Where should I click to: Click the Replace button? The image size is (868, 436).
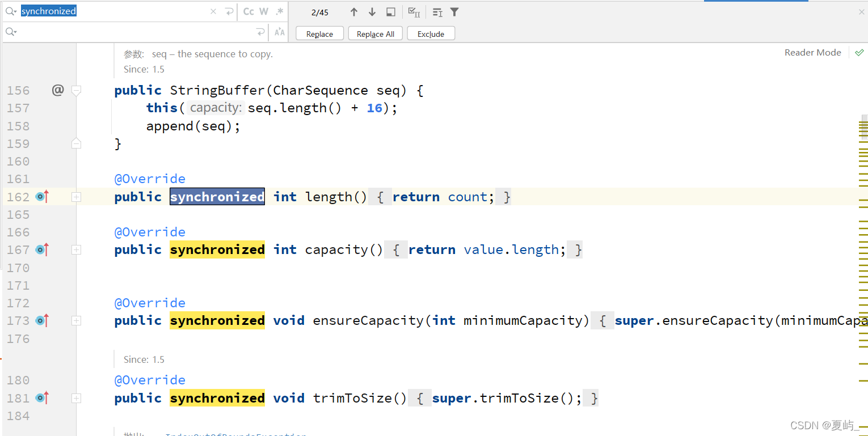pos(319,33)
